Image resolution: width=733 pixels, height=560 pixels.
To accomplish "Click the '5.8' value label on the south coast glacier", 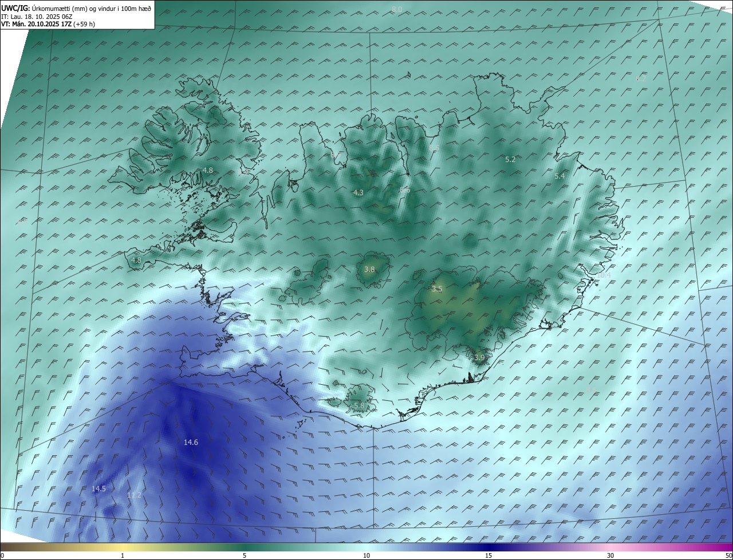I will (359, 406).
